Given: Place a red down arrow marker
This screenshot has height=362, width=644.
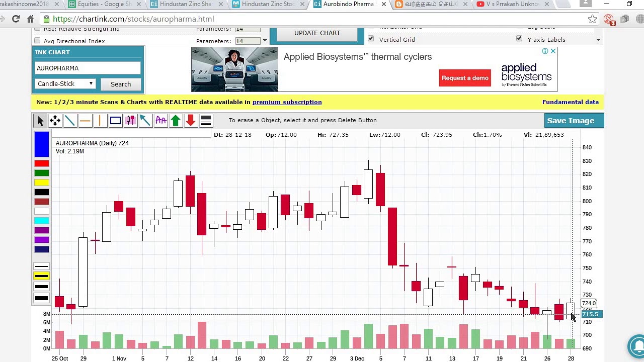Looking at the screenshot, I should coord(191,121).
